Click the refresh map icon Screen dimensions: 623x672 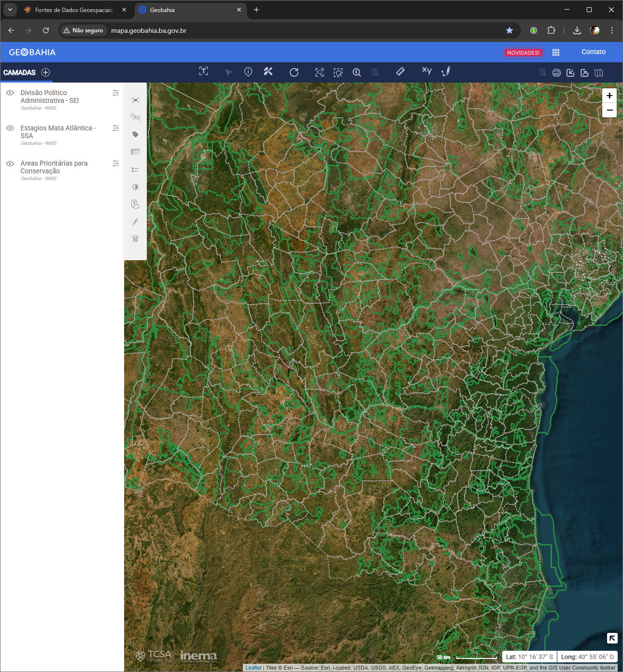click(x=294, y=72)
